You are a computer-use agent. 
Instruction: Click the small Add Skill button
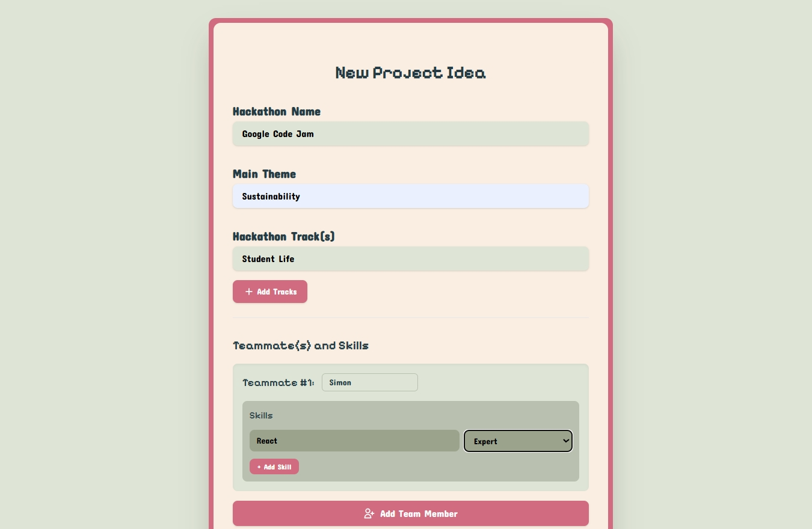point(274,467)
